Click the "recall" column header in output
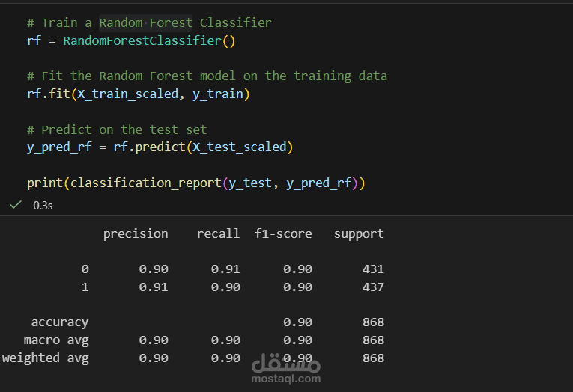Viewport: 573px width, 392px height. click(x=218, y=233)
